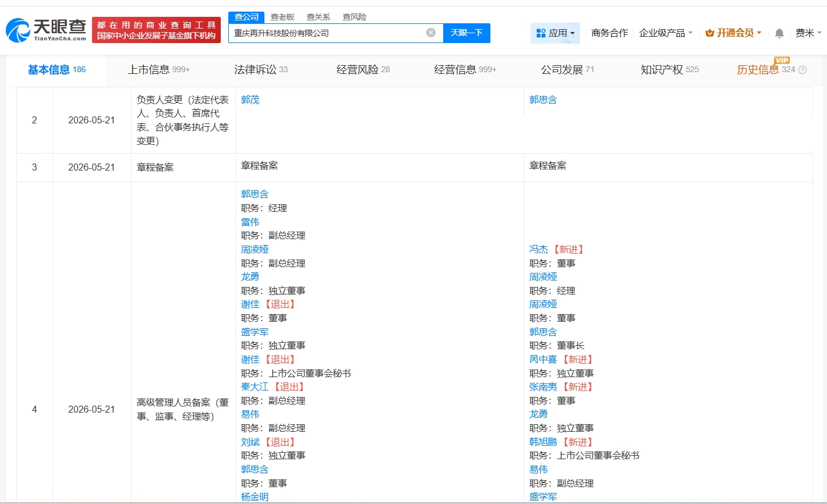Select the 历史信息 VIP tab
This screenshot has height=504, width=827.
tap(766, 69)
